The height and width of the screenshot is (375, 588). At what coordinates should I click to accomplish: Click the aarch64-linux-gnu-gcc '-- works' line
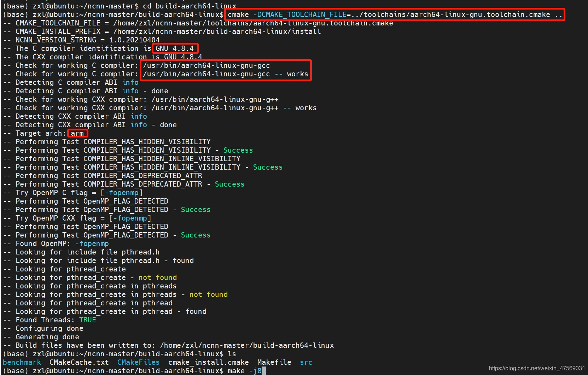coord(156,74)
